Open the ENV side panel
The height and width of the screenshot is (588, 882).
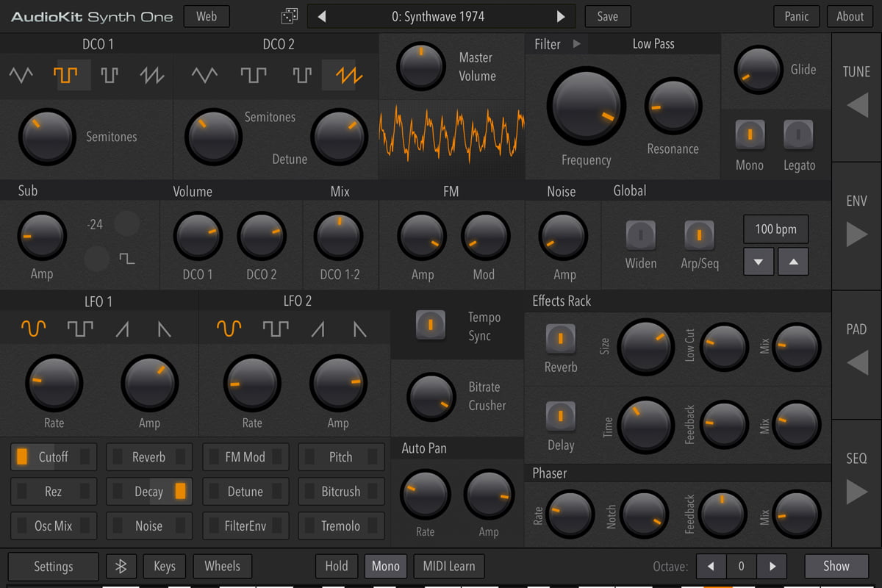tap(857, 226)
